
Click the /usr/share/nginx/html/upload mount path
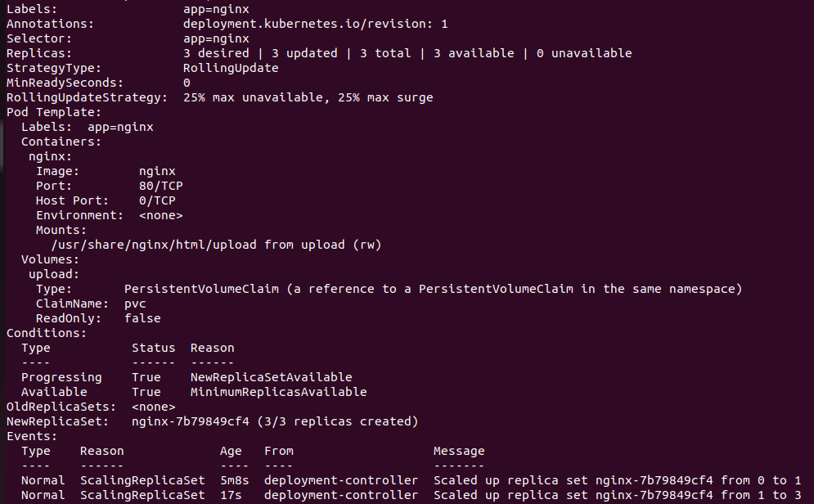coord(154,245)
